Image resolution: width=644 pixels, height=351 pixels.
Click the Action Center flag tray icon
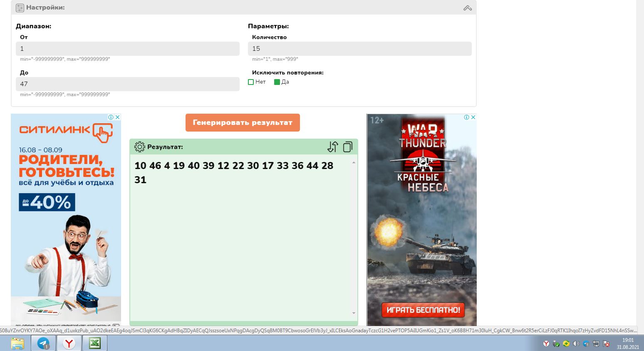(x=606, y=344)
